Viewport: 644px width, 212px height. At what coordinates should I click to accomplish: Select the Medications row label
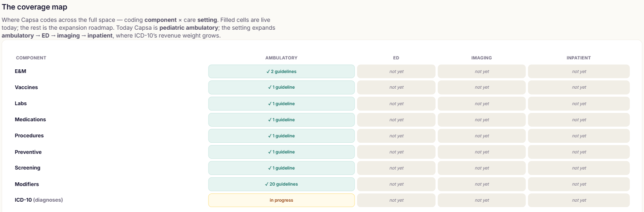(x=31, y=120)
